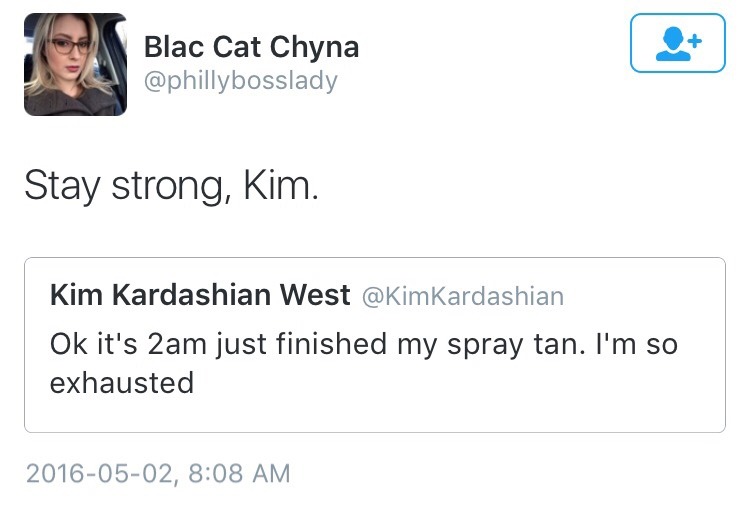Tap the plus sign on the follow icon
The height and width of the screenshot is (505, 750).
click(694, 38)
